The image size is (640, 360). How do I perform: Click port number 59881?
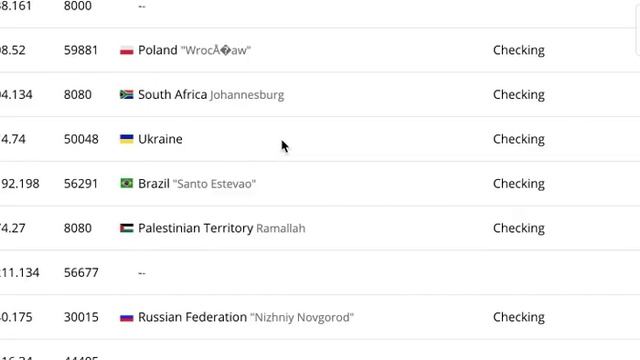point(81,50)
